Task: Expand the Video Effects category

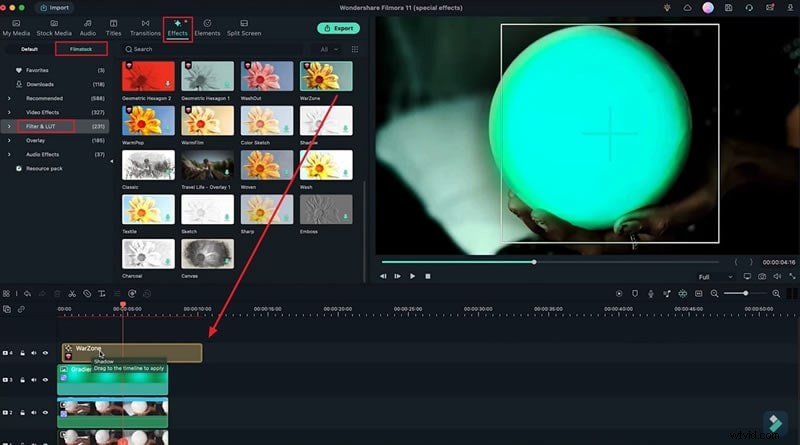Action: [x=9, y=112]
